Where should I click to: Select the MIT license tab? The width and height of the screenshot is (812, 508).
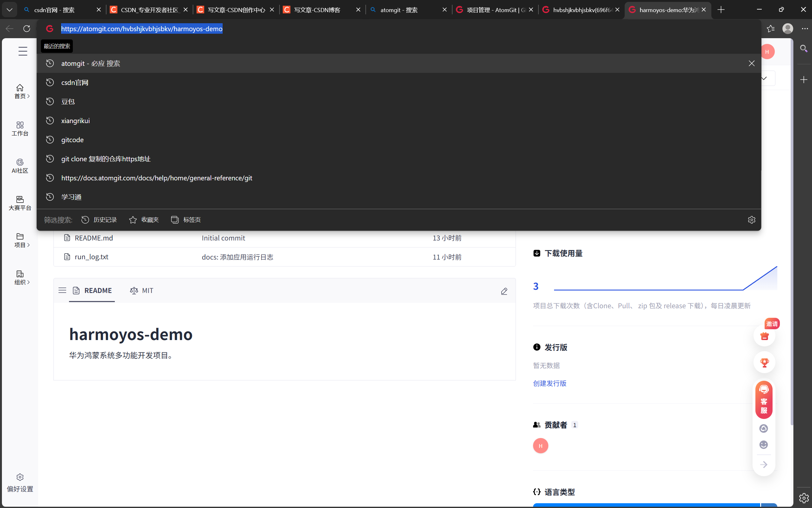(142, 291)
